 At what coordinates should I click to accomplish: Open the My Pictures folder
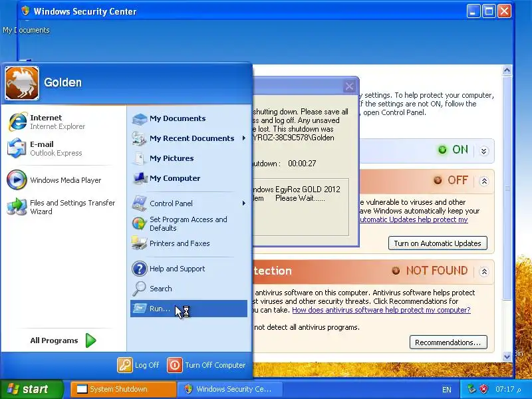[189, 158]
